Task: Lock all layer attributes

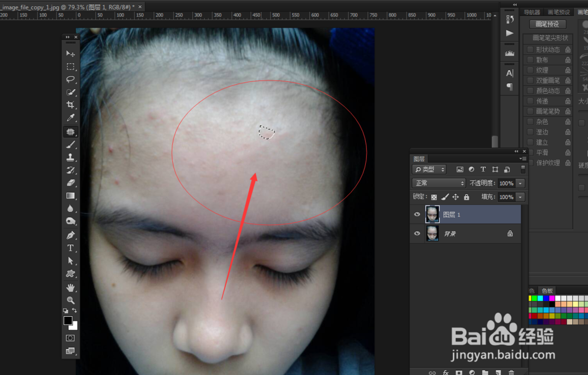Action: coord(466,197)
